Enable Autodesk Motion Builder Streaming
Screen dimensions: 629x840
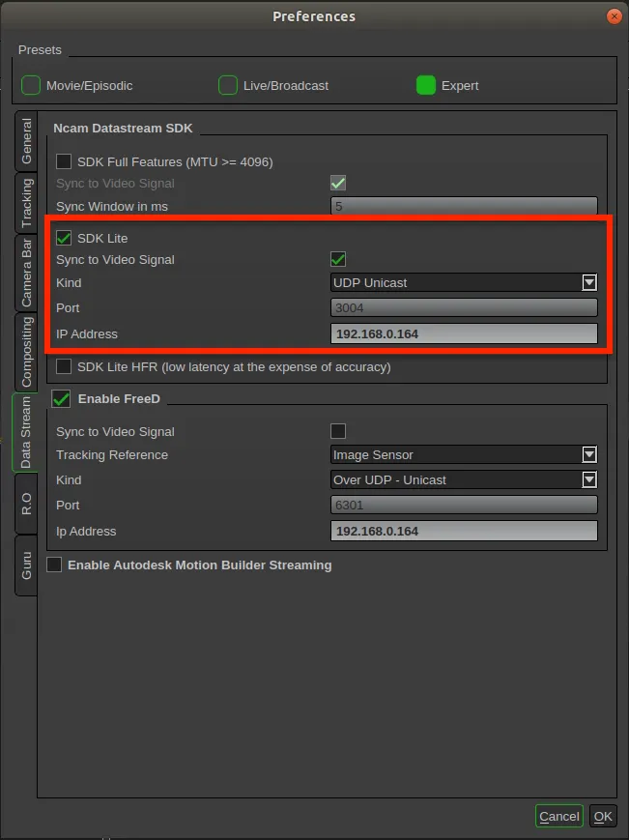click(54, 565)
